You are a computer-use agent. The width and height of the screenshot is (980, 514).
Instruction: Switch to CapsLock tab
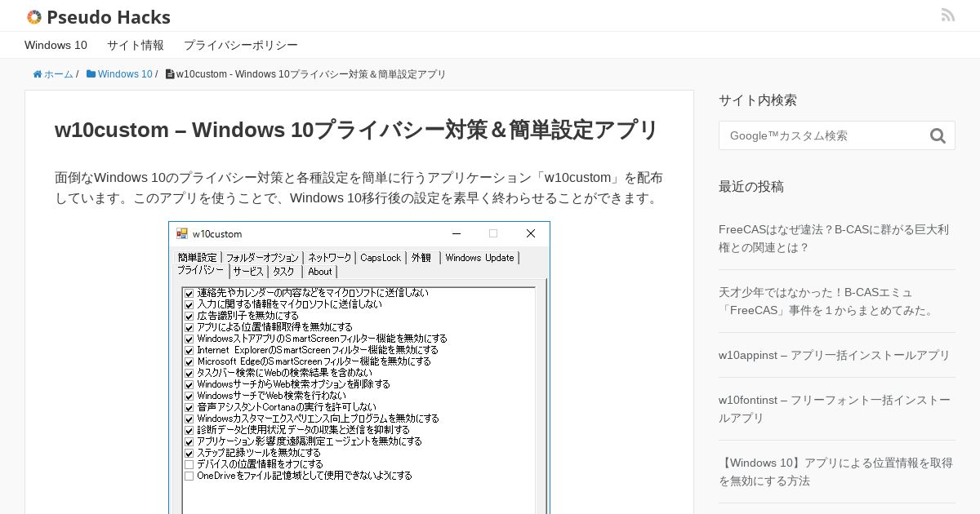pos(381,258)
